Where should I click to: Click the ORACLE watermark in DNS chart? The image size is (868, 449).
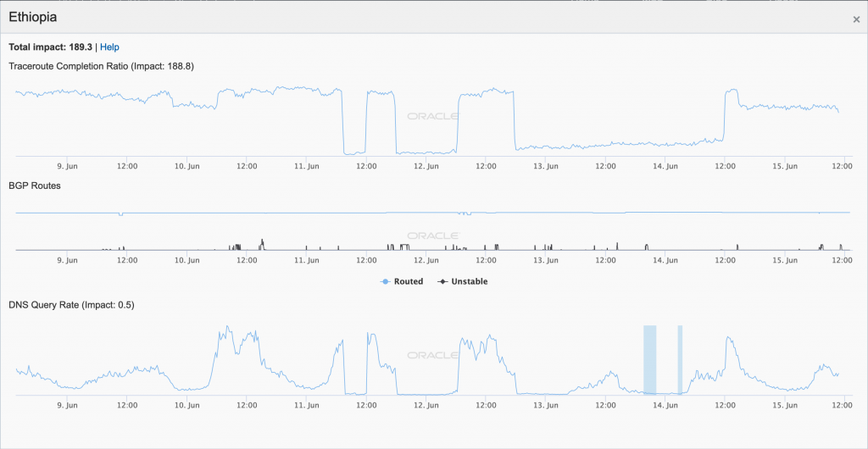coord(432,355)
